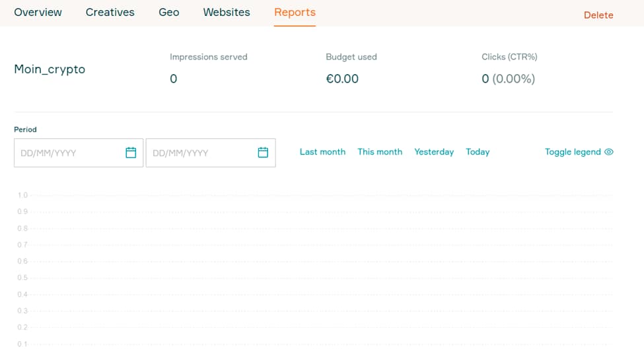644x349 pixels.
Task: Switch to the Overview tab
Action: click(x=38, y=13)
